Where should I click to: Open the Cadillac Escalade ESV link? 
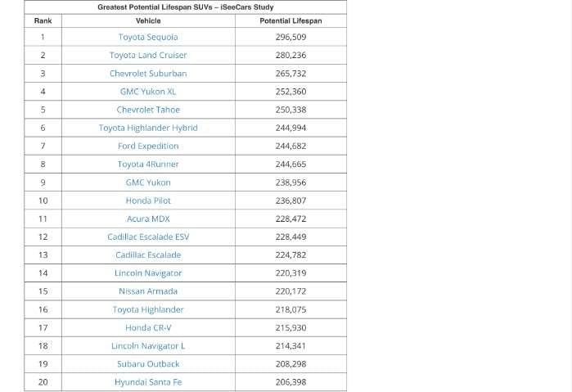coord(148,237)
